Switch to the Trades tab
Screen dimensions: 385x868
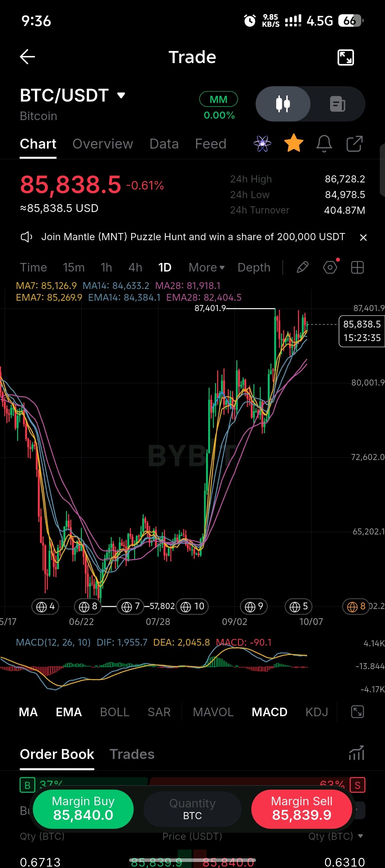click(132, 754)
